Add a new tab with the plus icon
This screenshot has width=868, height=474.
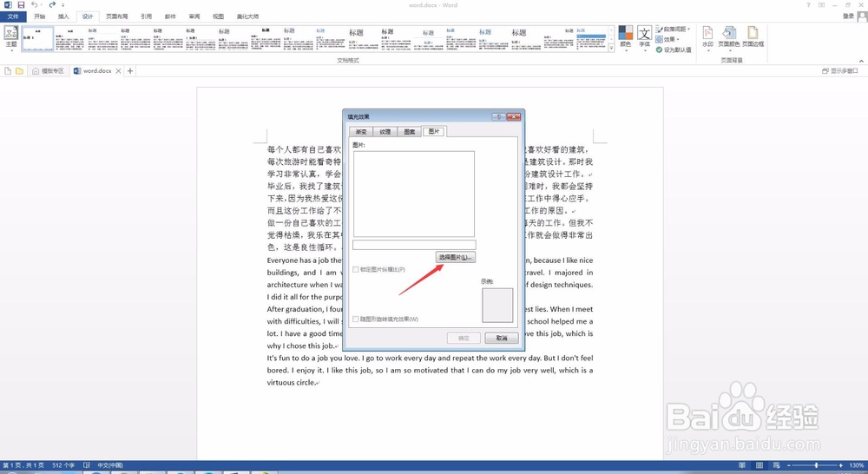[130, 71]
